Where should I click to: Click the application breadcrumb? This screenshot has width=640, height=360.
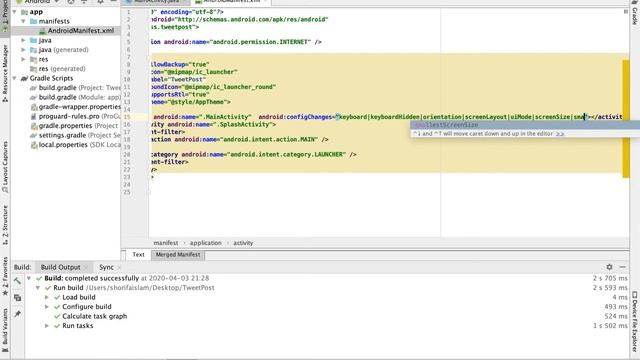click(x=206, y=243)
